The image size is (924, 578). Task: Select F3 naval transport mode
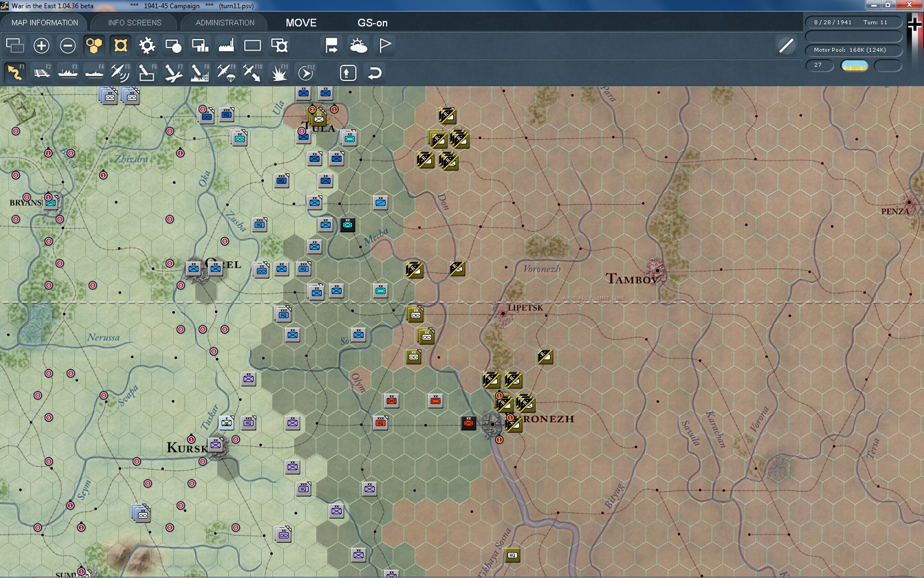point(68,73)
